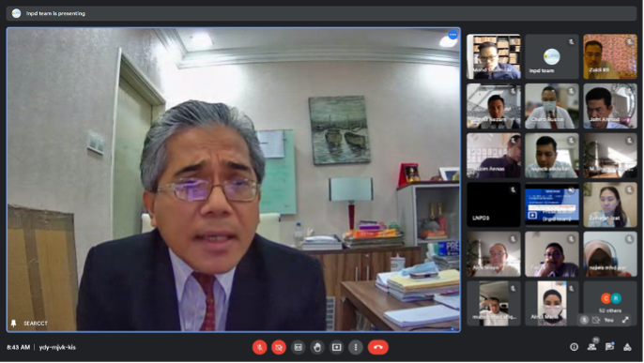Viewport: 644px width, 363px height.
Task: Leave the call with red hang-up button
Action: point(377,347)
